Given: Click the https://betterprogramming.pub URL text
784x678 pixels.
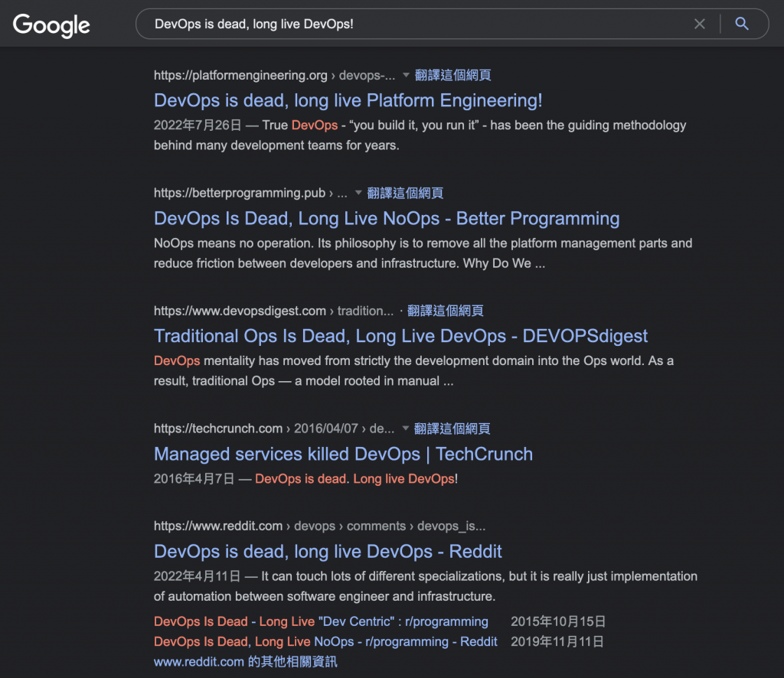Looking at the screenshot, I should pos(240,194).
